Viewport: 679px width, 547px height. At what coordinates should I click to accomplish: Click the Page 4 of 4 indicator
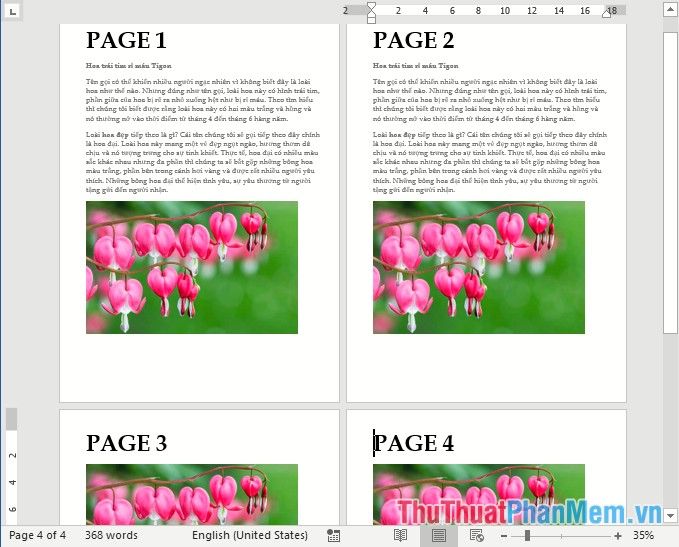(37, 536)
